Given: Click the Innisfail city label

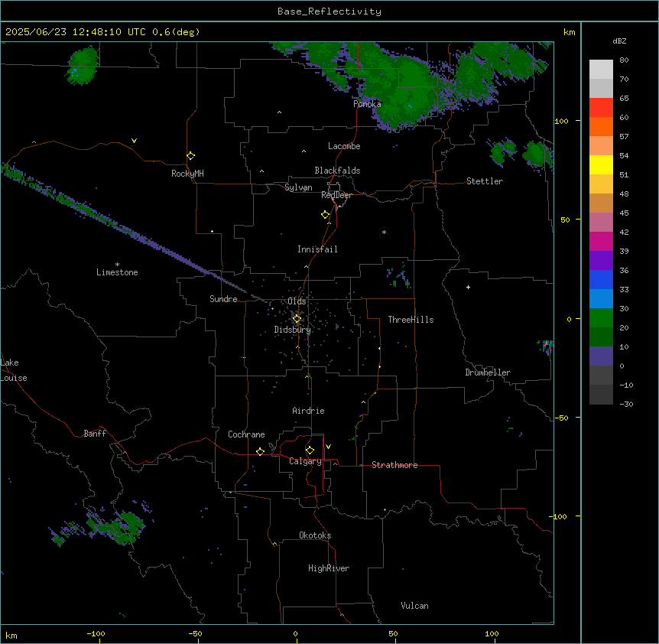Looking at the screenshot, I should click(317, 249).
